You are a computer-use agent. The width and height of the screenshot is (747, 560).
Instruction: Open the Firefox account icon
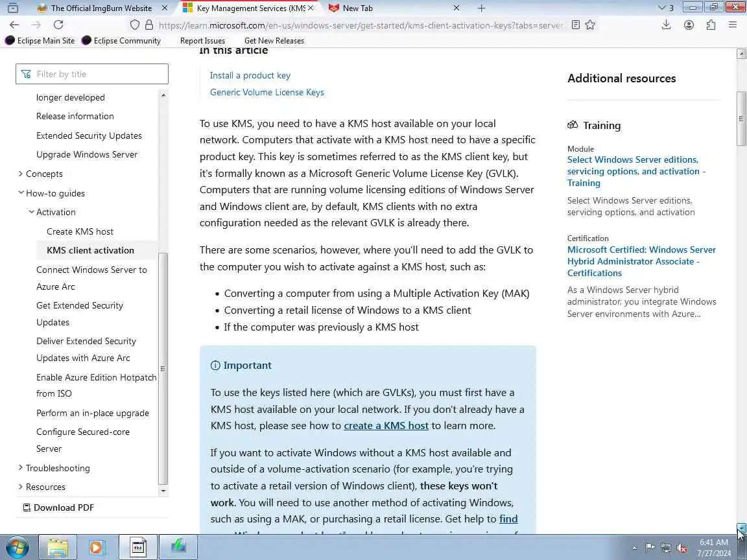click(689, 25)
